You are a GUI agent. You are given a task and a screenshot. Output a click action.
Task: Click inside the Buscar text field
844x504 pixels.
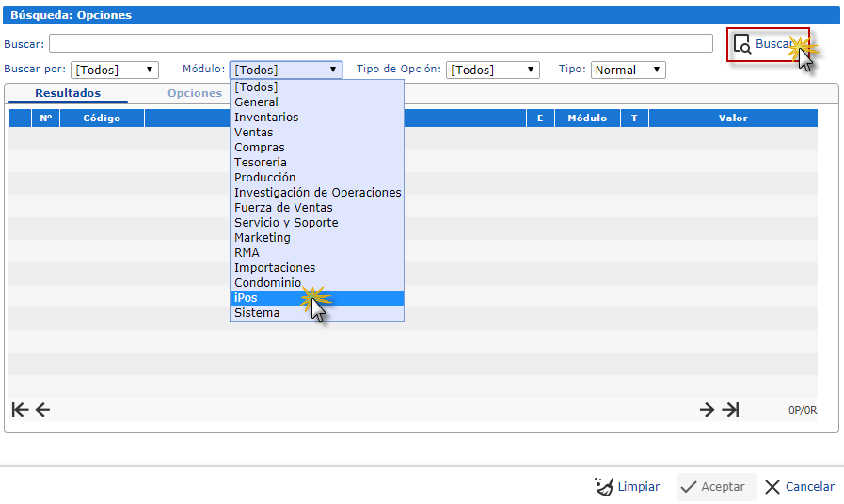point(380,43)
